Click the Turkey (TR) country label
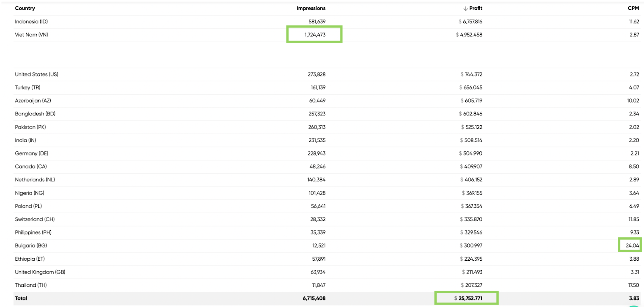The width and height of the screenshot is (644, 307). 27,87
